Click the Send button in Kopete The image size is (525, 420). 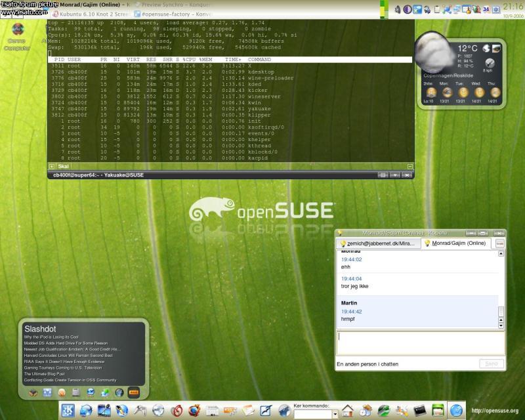pos(490,364)
